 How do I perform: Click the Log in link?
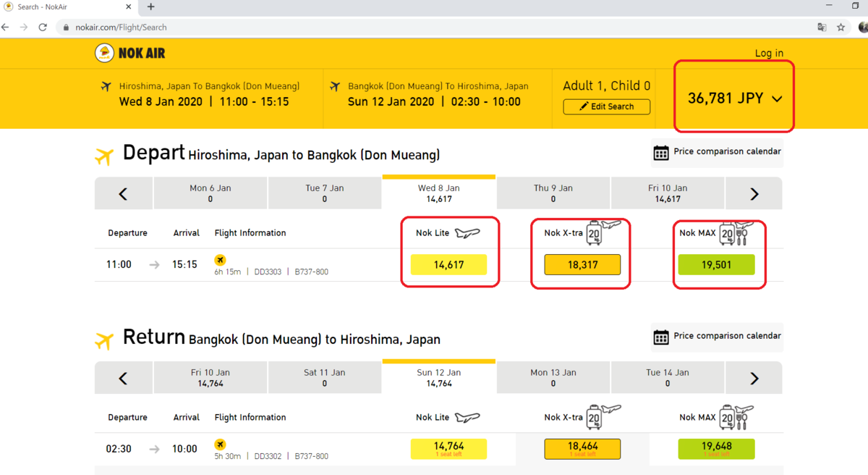pos(769,53)
